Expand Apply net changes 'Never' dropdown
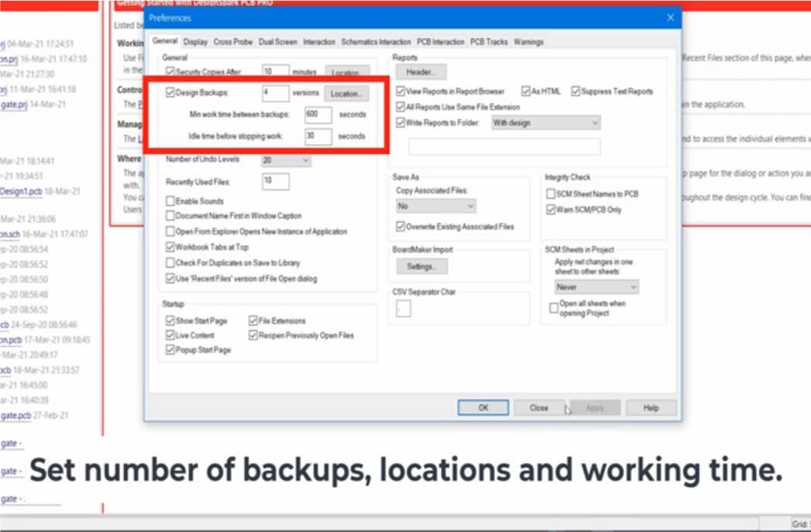This screenshot has height=532, width=811. pos(596,287)
